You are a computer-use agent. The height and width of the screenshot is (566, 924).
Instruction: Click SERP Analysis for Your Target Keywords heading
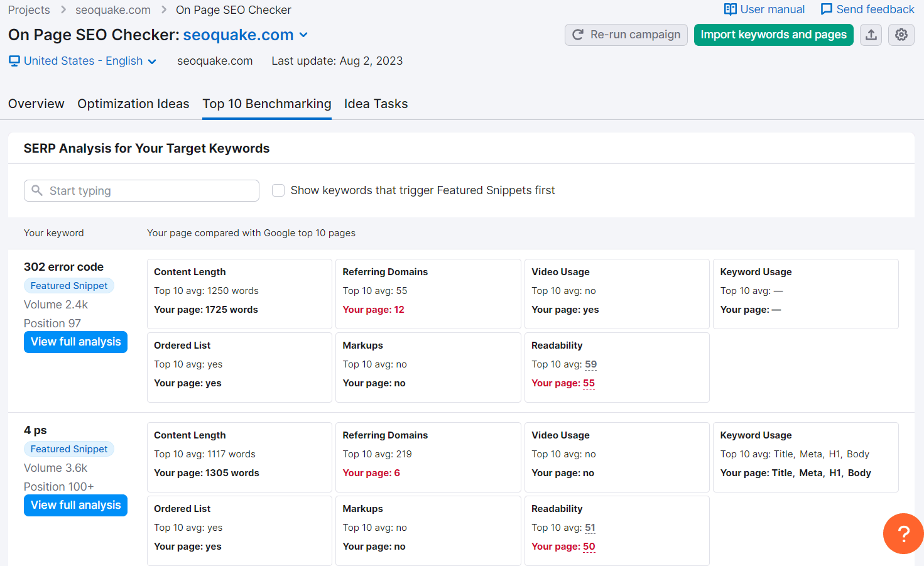pos(146,148)
